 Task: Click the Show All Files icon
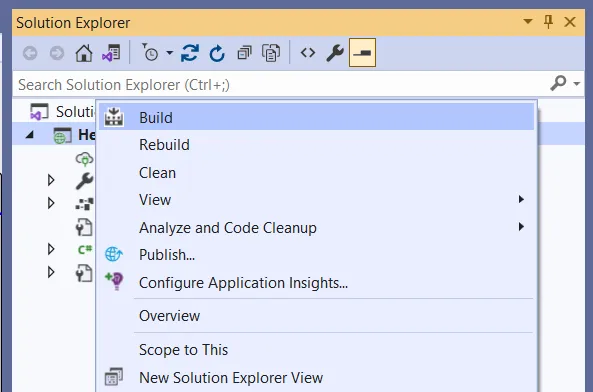[271, 53]
